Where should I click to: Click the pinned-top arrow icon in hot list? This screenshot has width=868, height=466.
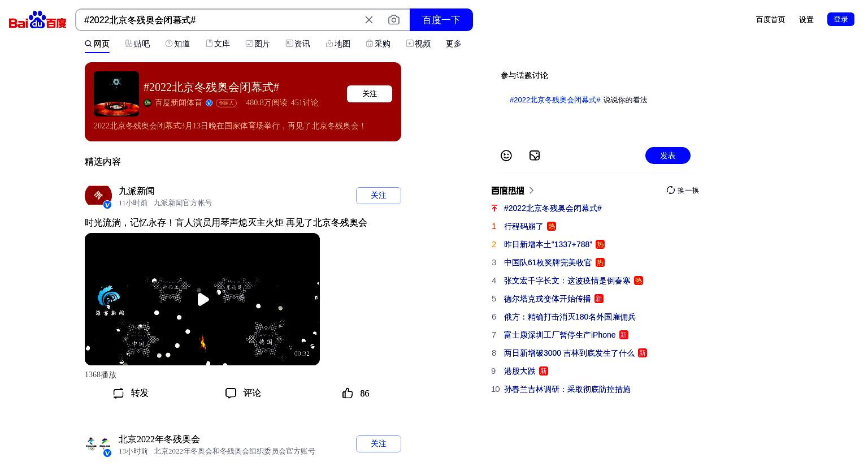click(494, 208)
